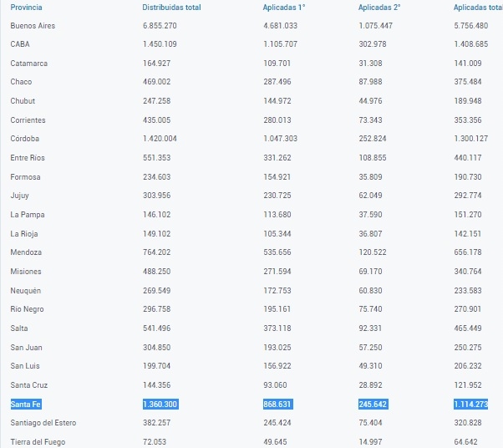
Task: Select Córdoba in the province column
Action: click(x=25, y=139)
